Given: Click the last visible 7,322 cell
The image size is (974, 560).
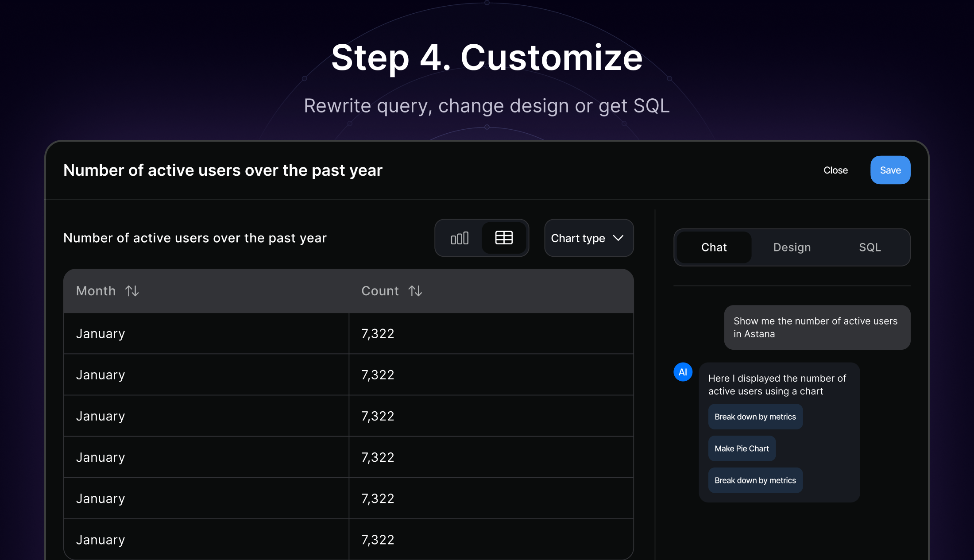Looking at the screenshot, I should click(x=378, y=540).
